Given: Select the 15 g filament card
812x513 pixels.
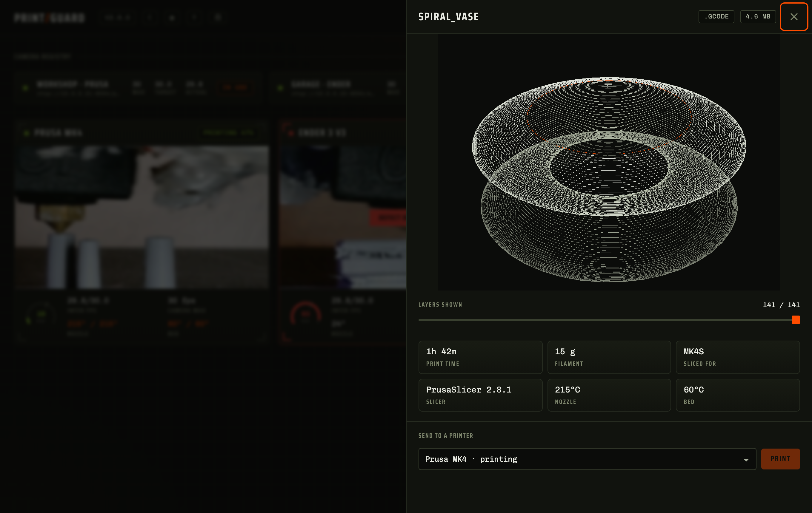Looking at the screenshot, I should point(609,357).
